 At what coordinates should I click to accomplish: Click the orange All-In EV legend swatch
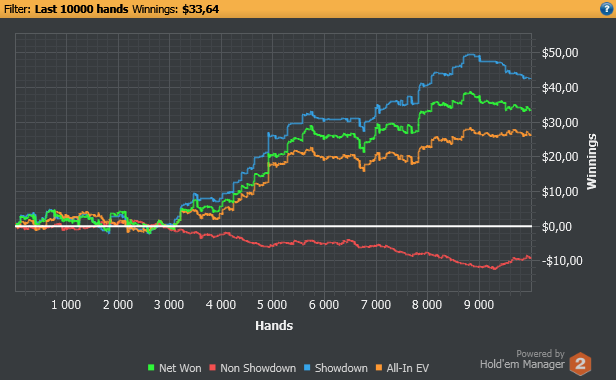tap(379, 368)
